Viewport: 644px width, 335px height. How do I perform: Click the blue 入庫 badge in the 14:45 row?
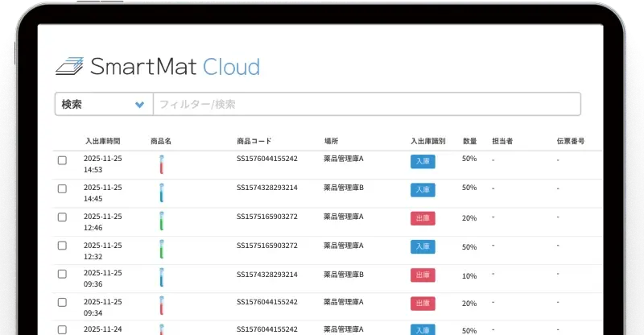[423, 190]
